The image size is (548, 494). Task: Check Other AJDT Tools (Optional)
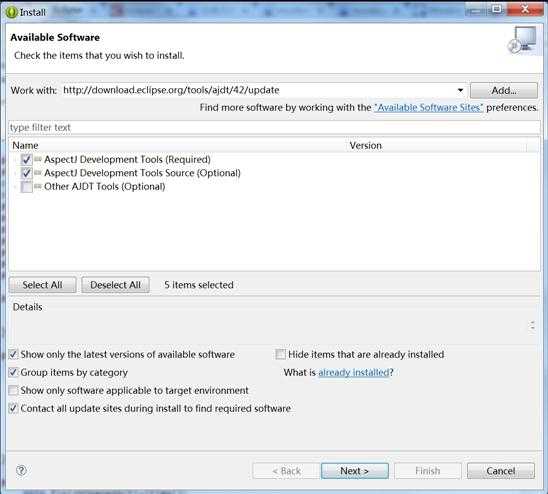pos(27,187)
